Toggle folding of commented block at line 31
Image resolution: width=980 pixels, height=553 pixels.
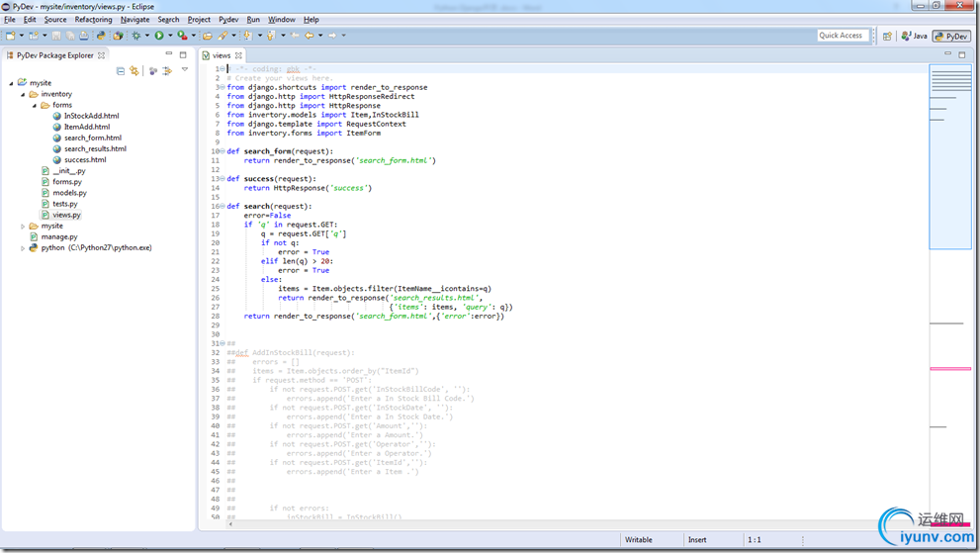coord(223,343)
